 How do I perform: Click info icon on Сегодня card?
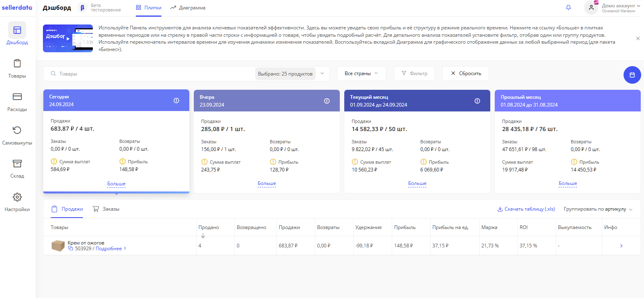[176, 100]
